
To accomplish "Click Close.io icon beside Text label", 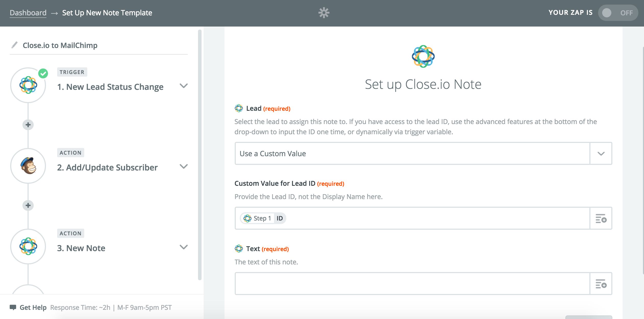I will (239, 249).
